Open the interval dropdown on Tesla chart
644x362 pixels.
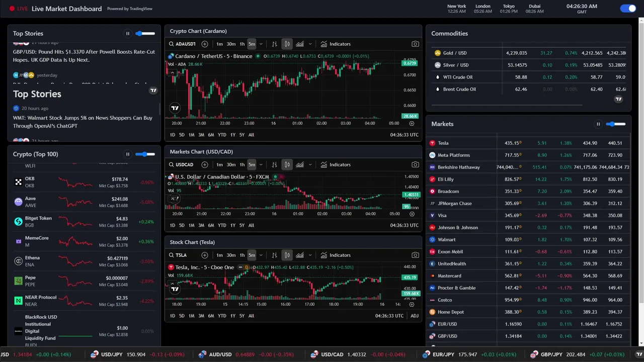pos(261,255)
